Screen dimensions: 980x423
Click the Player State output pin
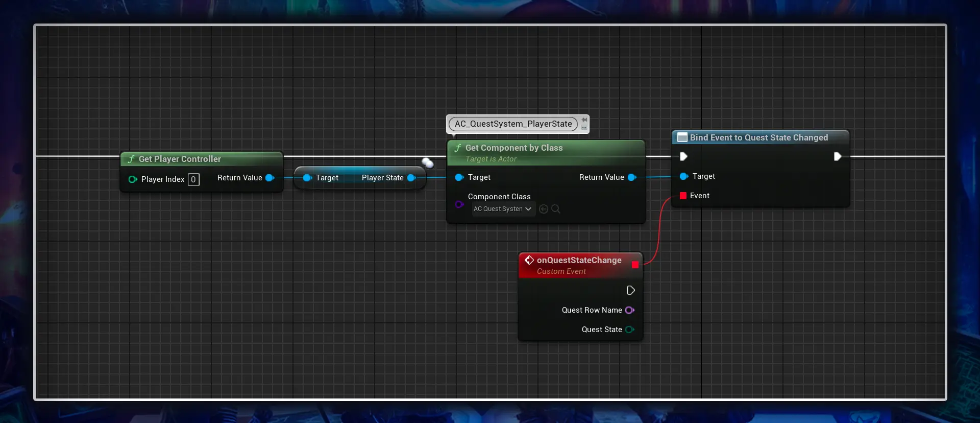pyautogui.click(x=411, y=178)
